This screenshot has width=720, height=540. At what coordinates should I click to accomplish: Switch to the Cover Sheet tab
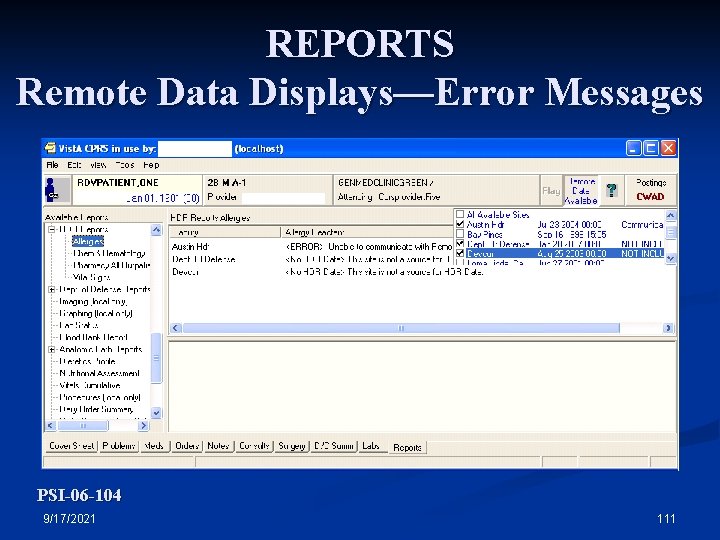click(x=71, y=446)
